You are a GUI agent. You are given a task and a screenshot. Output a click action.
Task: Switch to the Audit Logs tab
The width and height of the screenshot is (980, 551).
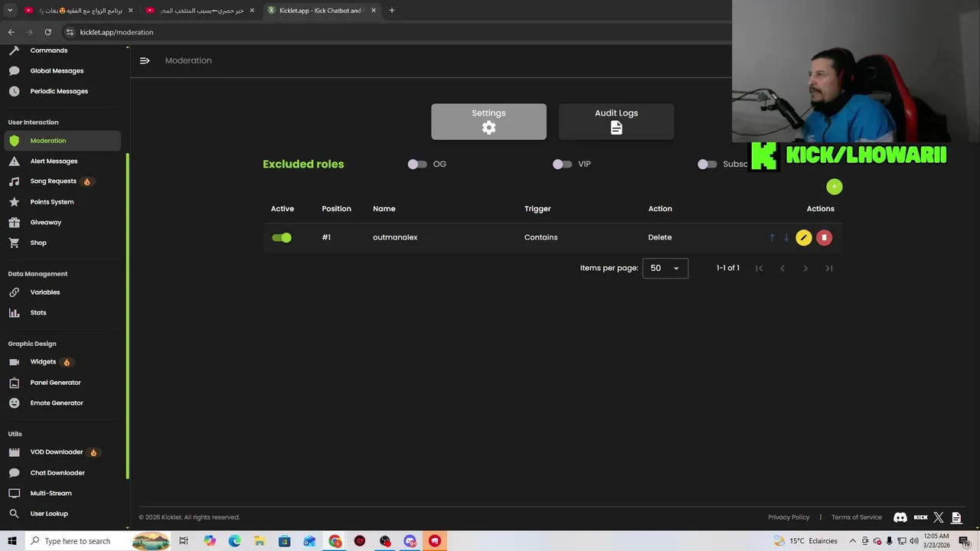pos(616,122)
